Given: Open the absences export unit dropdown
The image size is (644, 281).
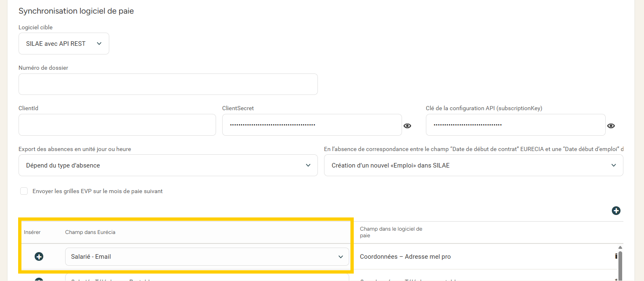Looking at the screenshot, I should 168,165.
